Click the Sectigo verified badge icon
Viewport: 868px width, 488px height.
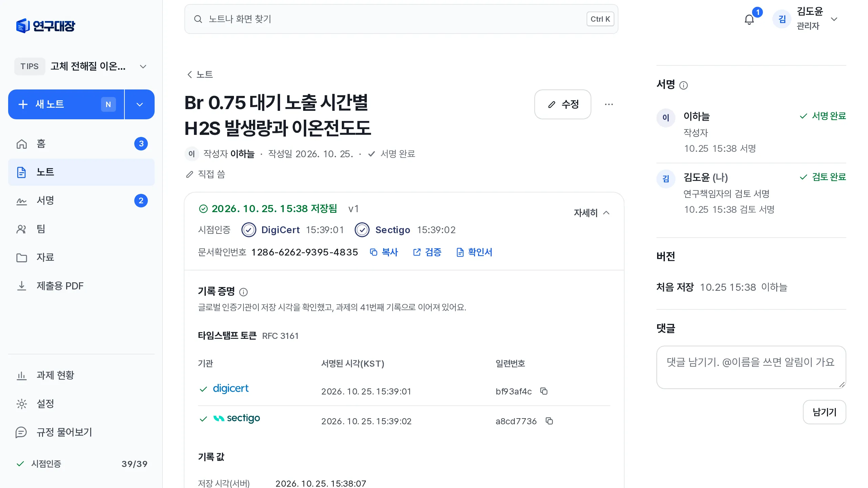click(362, 230)
